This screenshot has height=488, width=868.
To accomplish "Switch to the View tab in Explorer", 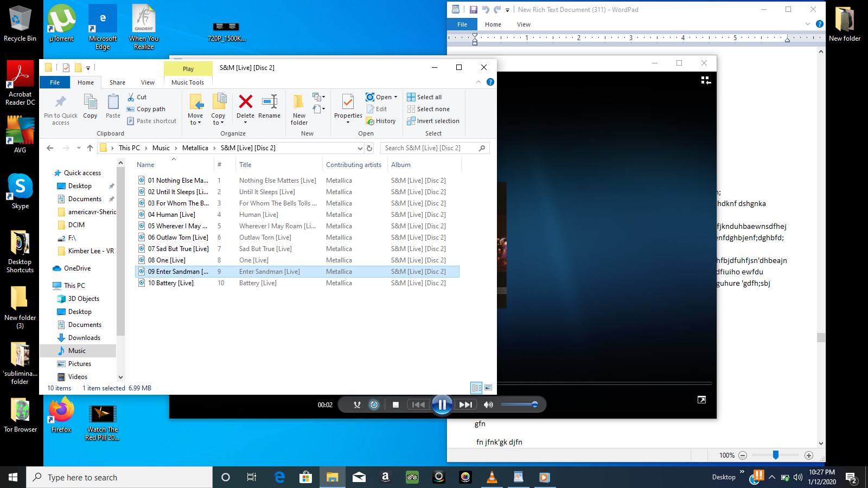I will pyautogui.click(x=148, y=82).
